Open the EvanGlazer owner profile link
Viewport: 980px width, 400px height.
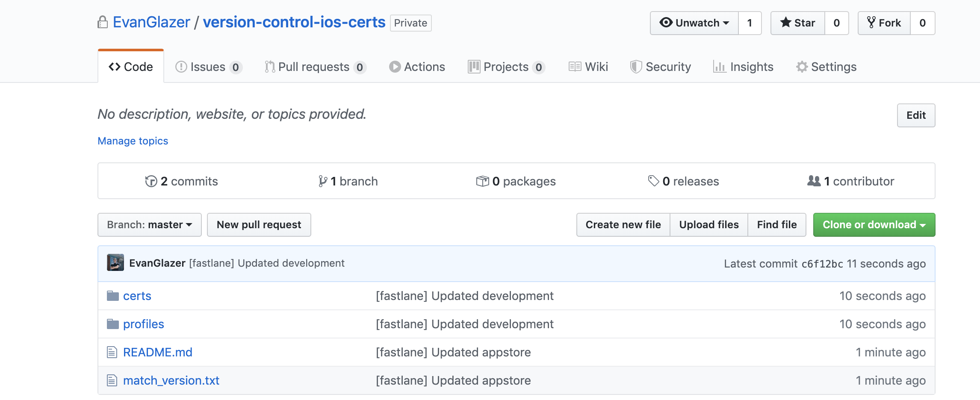pos(151,22)
